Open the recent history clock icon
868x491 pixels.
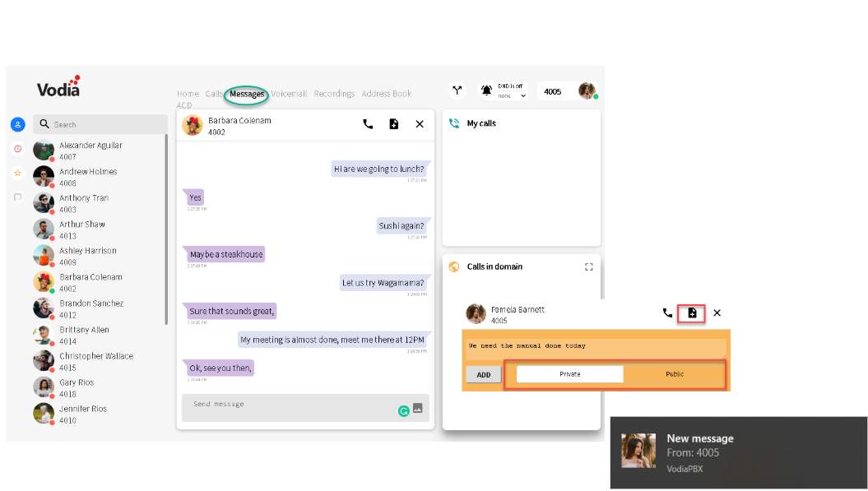18,149
